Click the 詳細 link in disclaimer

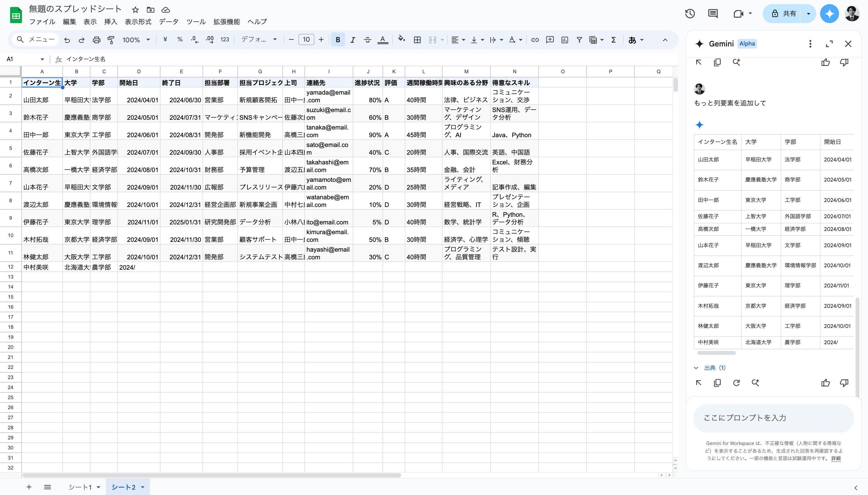[x=836, y=458]
